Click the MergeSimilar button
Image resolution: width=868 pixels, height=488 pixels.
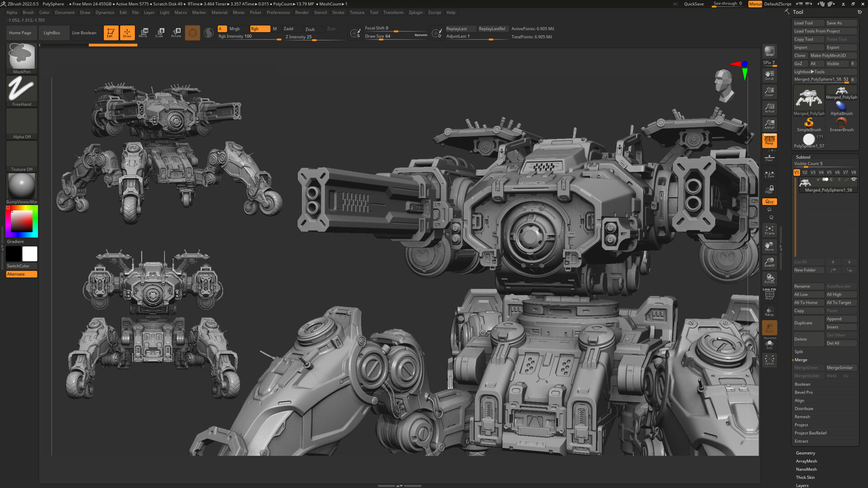click(x=840, y=368)
